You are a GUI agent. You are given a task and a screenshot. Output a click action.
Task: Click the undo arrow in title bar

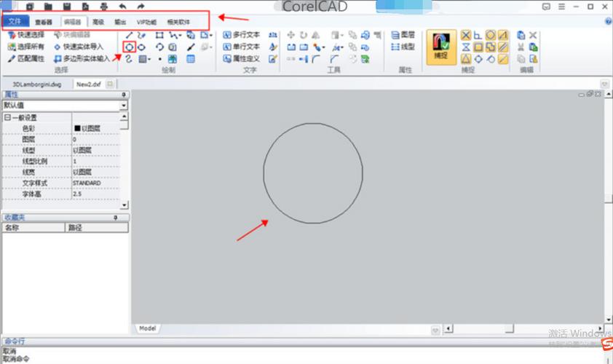[x=122, y=7]
